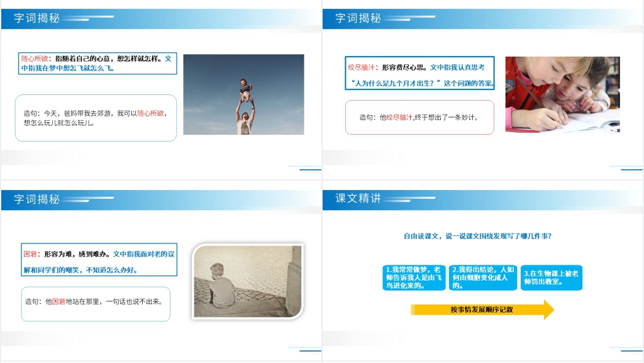
Task: Select the photo of children writing
Action: pos(562,94)
